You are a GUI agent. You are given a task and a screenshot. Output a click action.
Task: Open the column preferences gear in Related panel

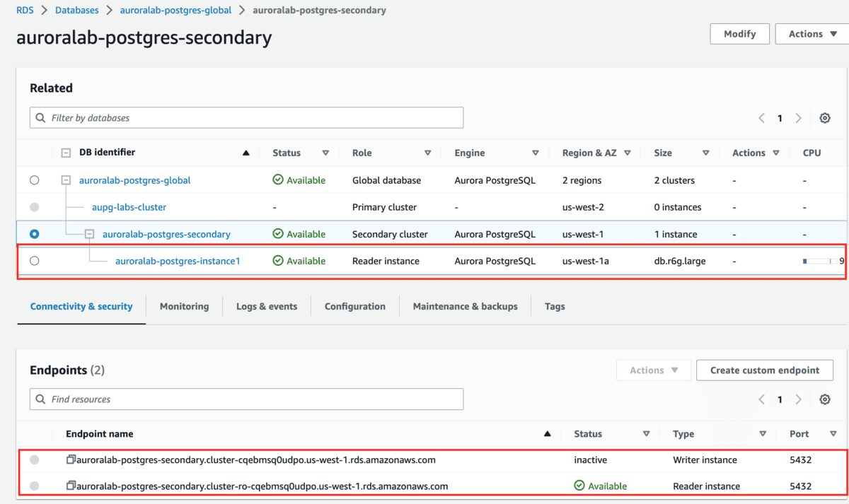pyautogui.click(x=825, y=118)
